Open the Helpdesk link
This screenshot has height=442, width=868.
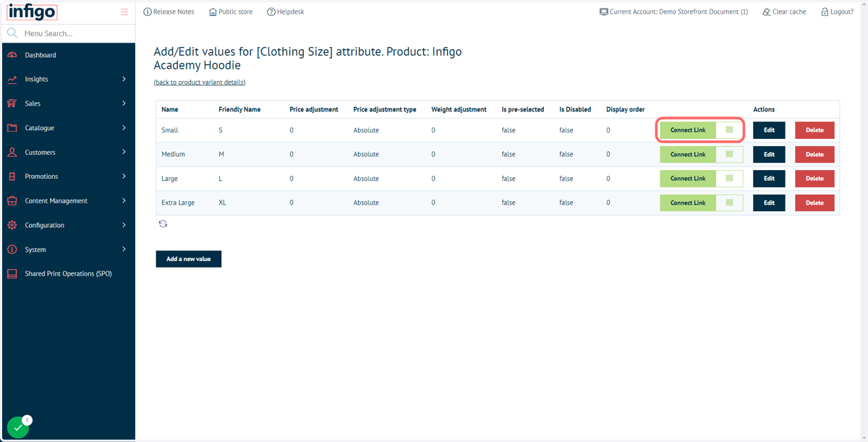tap(291, 12)
